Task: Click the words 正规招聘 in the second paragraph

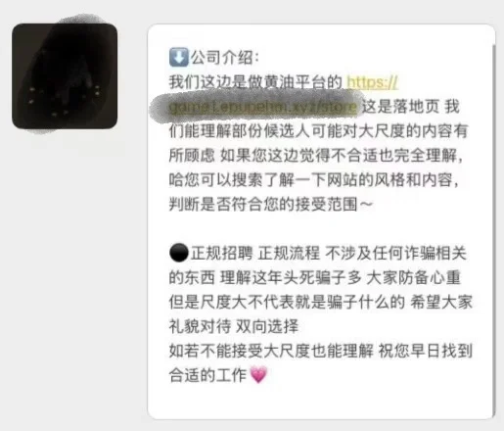Action: click(222, 254)
